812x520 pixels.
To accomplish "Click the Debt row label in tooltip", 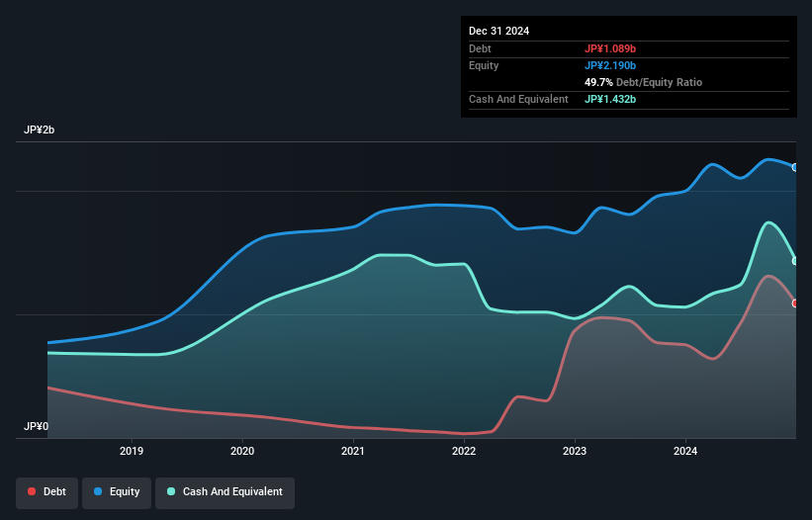I will pyautogui.click(x=480, y=48).
